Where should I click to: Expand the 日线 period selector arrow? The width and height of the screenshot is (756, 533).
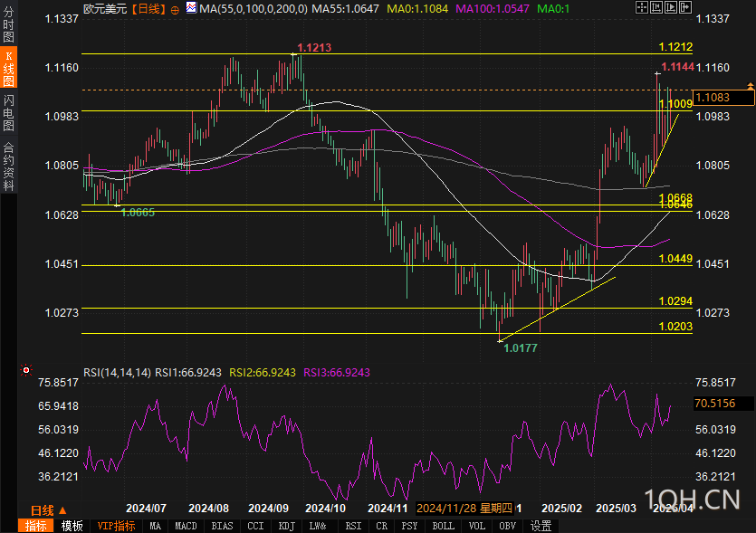tap(62, 509)
